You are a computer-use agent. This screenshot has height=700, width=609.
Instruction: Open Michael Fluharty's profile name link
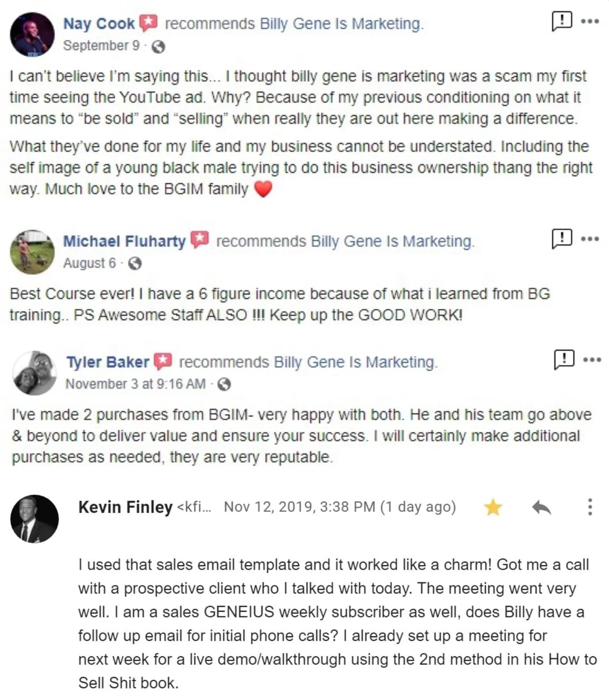point(124,241)
